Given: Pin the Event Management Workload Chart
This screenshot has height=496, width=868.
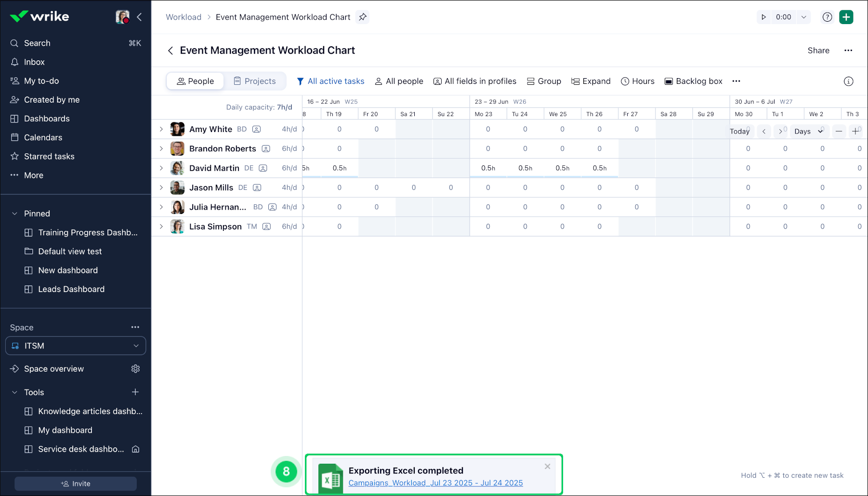Looking at the screenshot, I should [363, 17].
